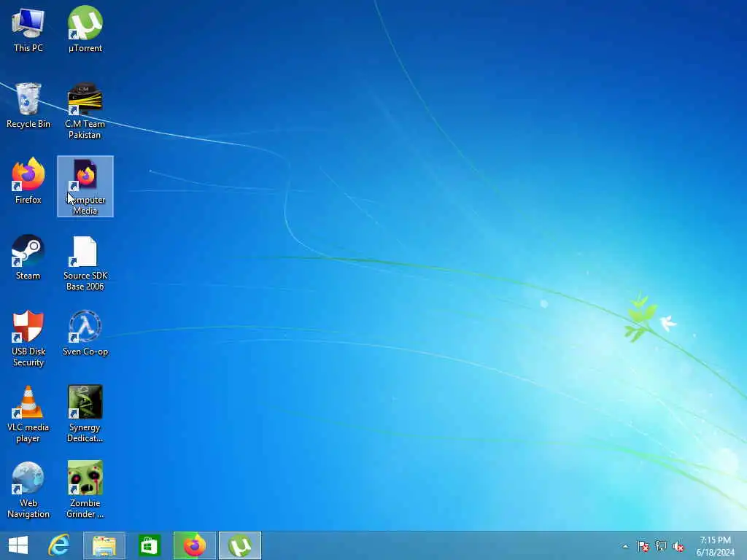The width and height of the screenshot is (747, 560).
Task: Open the Action Center flag icon
Action: pyautogui.click(x=643, y=546)
